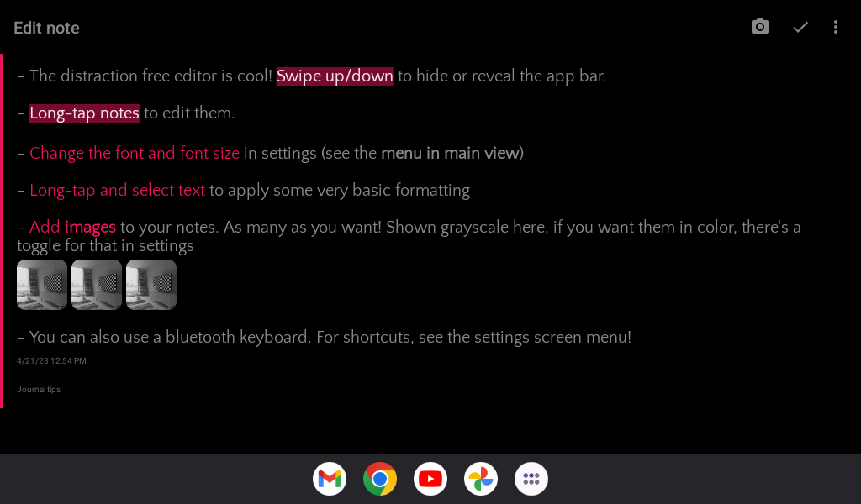Launch Gmail from the dock
The image size is (861, 504).
[330, 479]
